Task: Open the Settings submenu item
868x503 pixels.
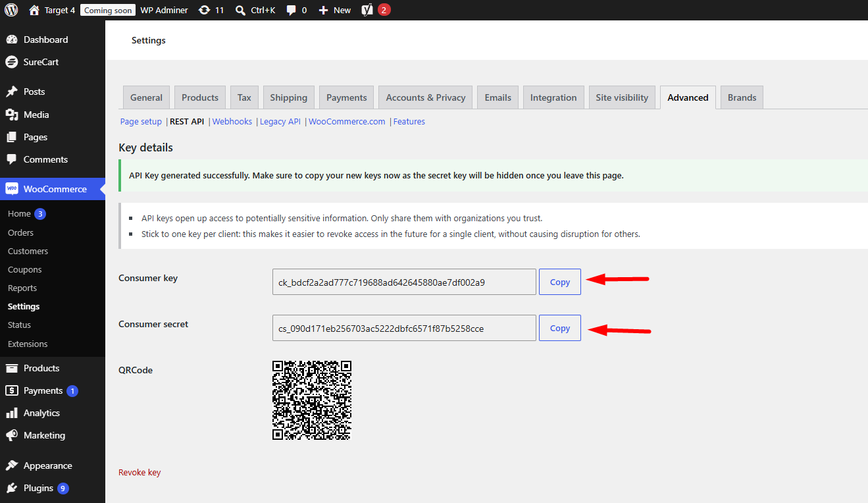Action: click(x=24, y=306)
